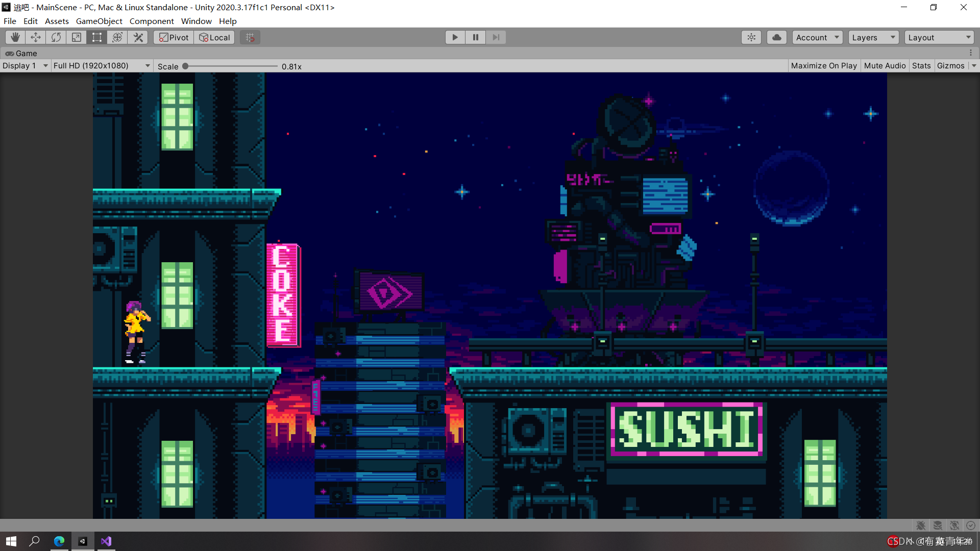Open Visual Studio from the taskbar
This screenshot has height=551, width=980.
pyautogui.click(x=106, y=541)
